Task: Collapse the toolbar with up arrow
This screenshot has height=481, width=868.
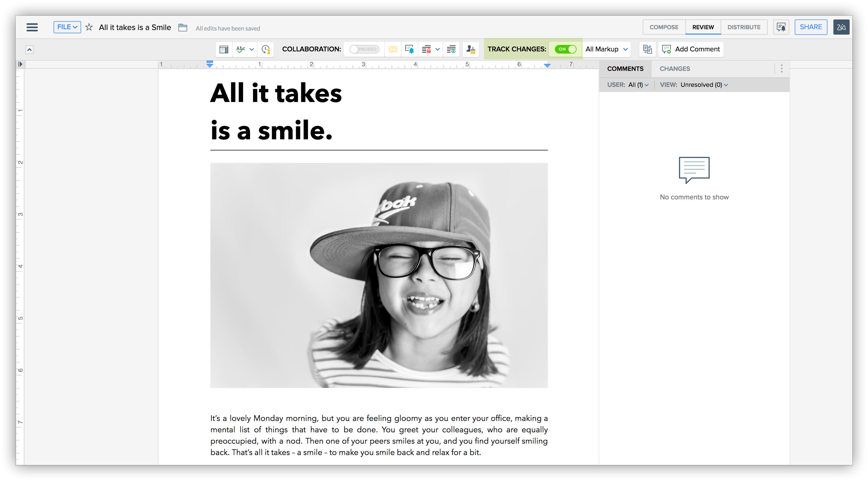Action: click(x=30, y=50)
